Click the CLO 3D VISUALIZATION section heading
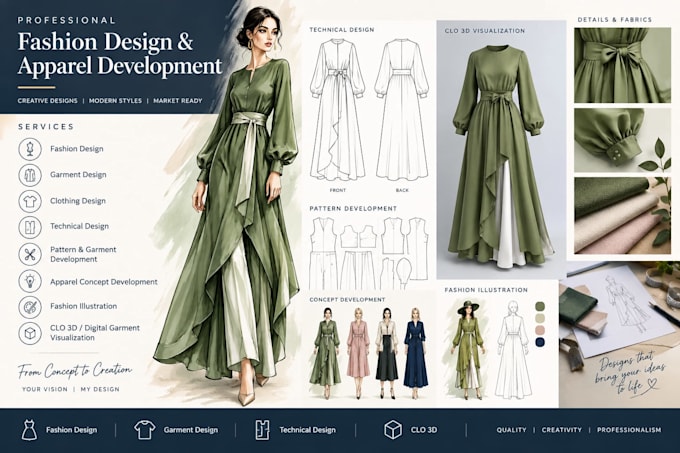This screenshot has width=680, height=453. pyautogui.click(x=485, y=31)
